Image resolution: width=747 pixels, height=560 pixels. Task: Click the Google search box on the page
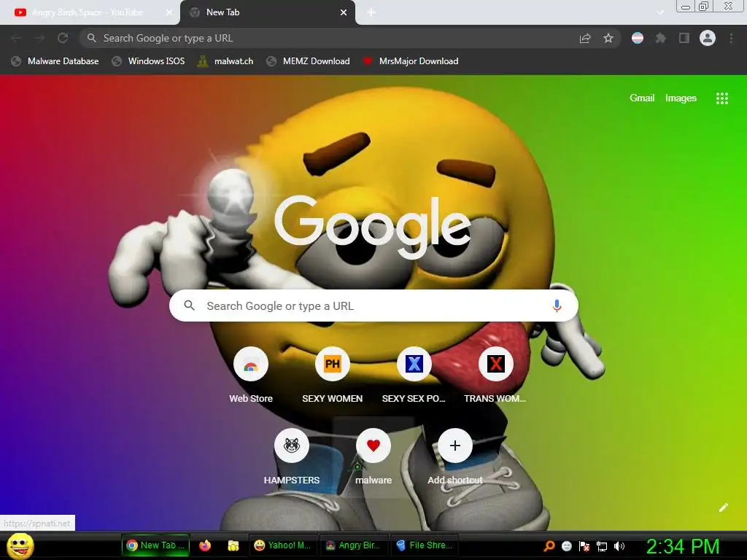[x=373, y=306]
